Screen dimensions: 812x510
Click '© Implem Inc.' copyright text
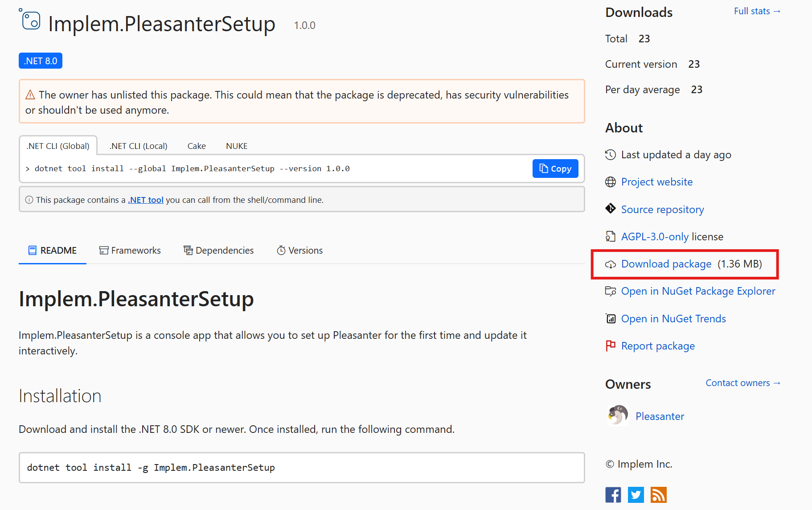(x=639, y=464)
